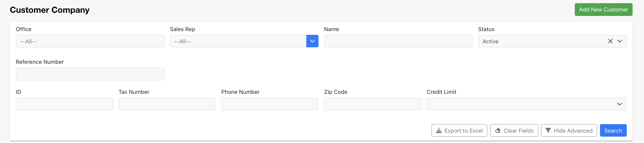Viewport: 644px width, 143px height.
Task: Clear the Active status selection with X
Action: tap(610, 41)
